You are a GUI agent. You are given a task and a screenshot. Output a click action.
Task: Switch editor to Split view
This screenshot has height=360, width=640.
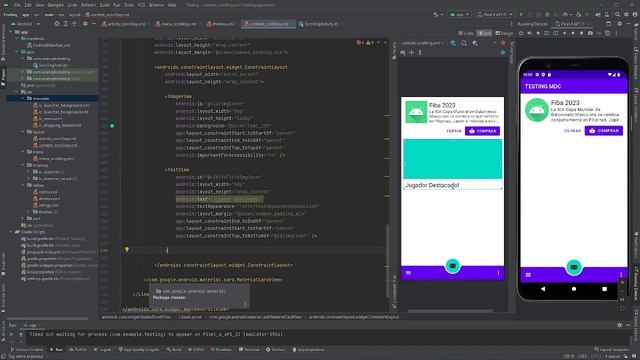tap(484, 33)
